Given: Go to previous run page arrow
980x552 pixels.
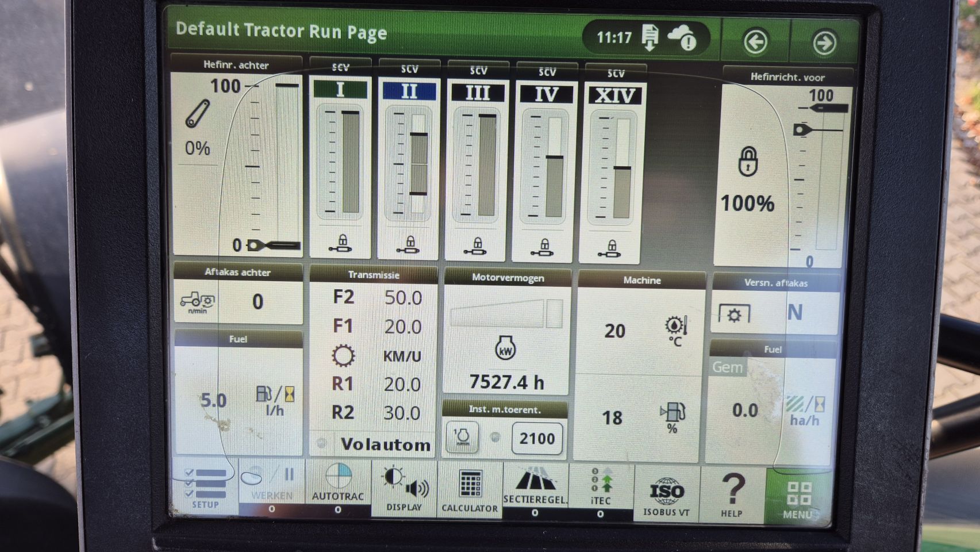Looking at the screenshot, I should pyautogui.click(x=755, y=41).
